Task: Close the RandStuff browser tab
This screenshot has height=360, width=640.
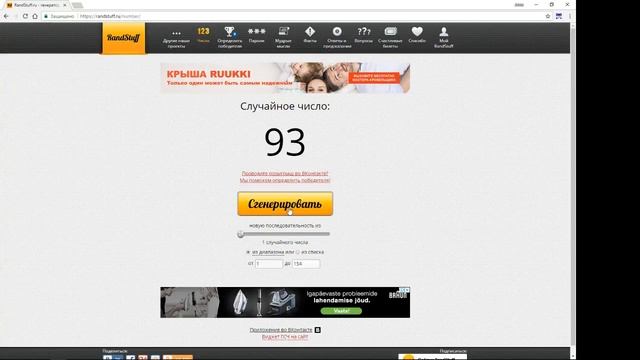Action: pos(64,5)
